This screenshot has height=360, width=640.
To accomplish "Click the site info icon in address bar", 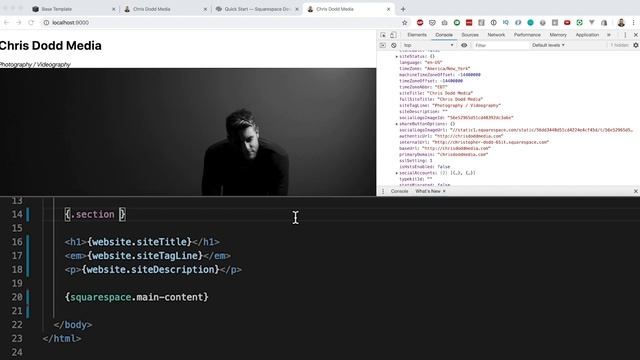I will [46, 23].
